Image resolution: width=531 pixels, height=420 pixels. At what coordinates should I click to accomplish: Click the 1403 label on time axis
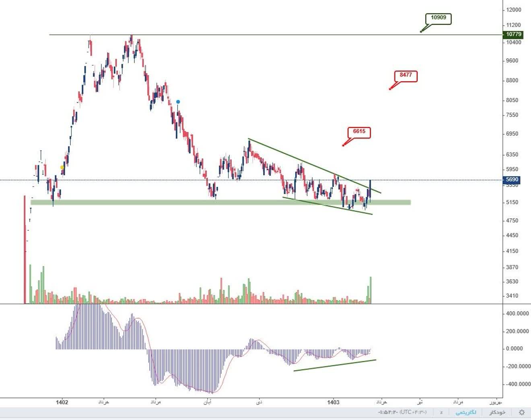tap(333, 402)
